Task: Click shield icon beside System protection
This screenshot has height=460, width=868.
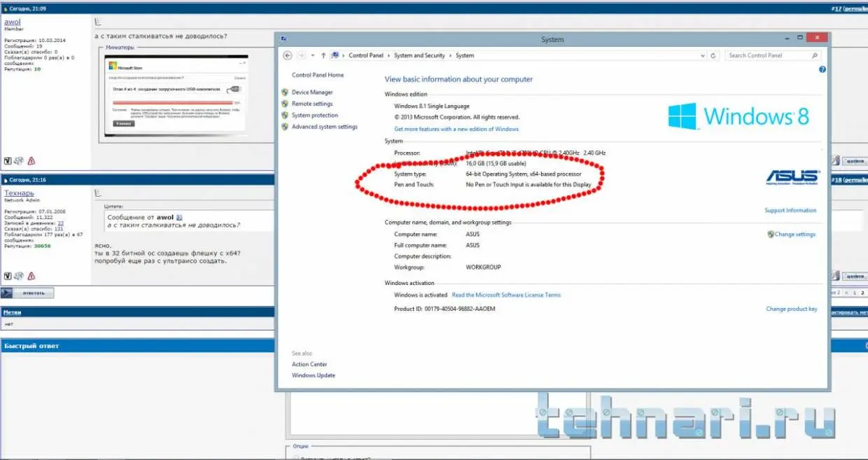Action: (x=285, y=116)
